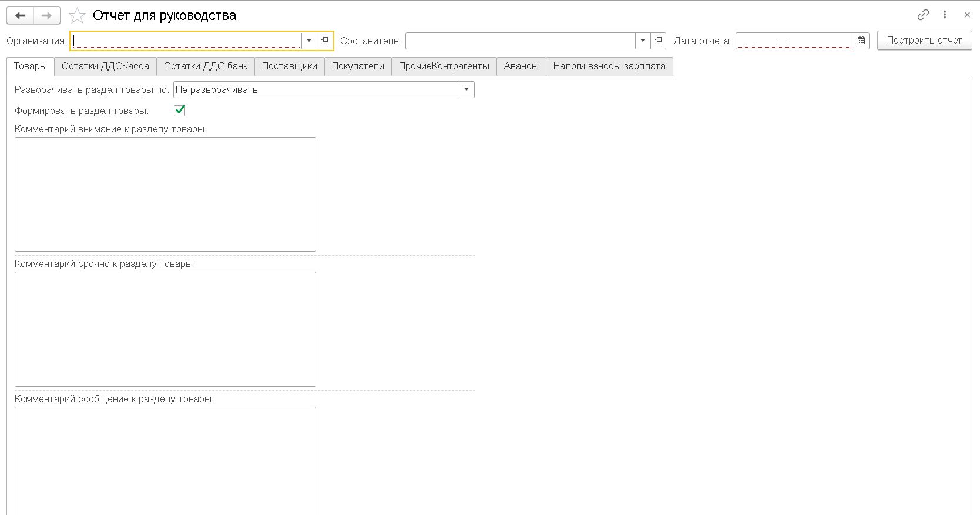Expand the Составитель dropdown list

643,41
